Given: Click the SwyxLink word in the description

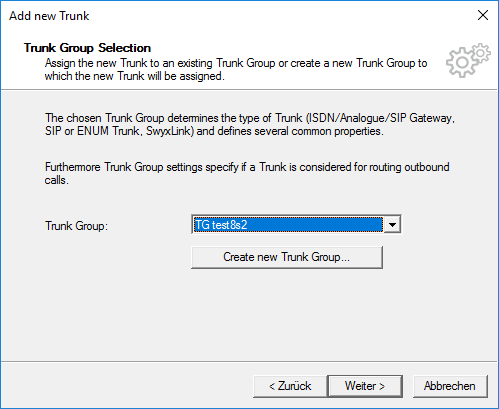Looking at the screenshot, I should [170, 131].
